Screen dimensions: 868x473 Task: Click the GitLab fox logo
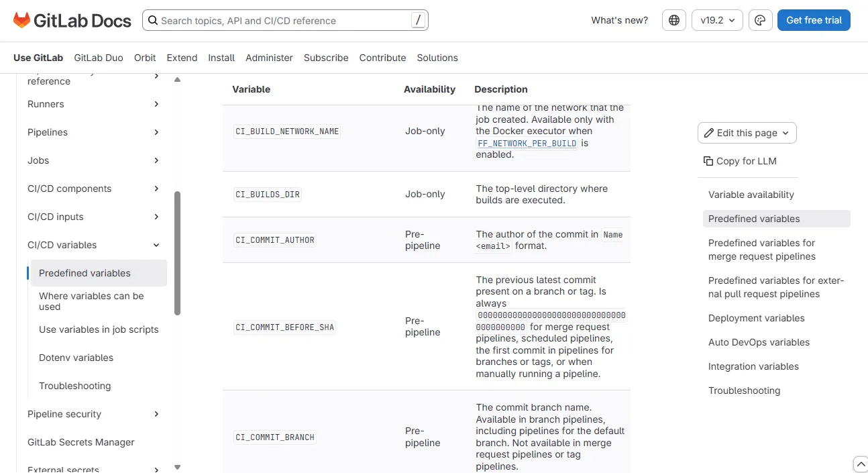(21, 20)
